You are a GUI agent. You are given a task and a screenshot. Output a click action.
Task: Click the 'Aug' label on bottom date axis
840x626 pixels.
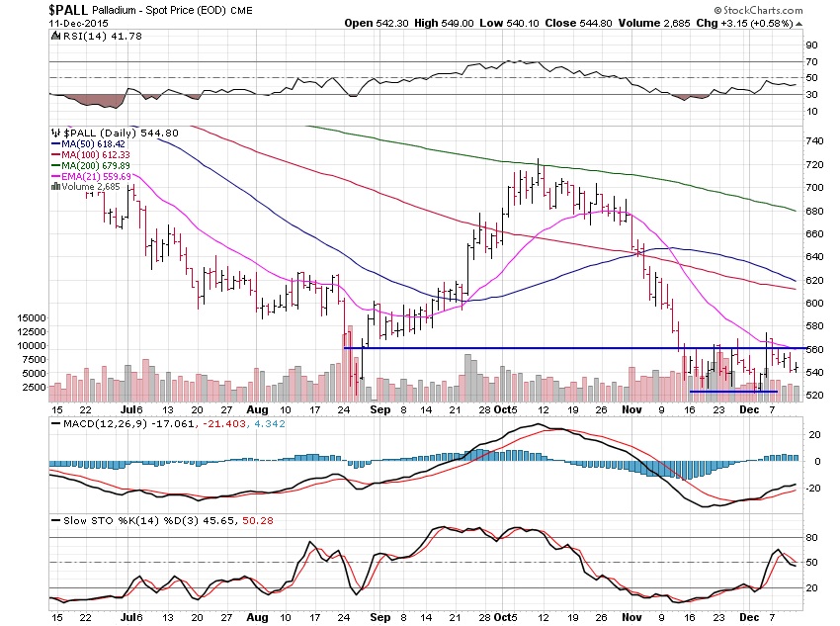pos(257,617)
